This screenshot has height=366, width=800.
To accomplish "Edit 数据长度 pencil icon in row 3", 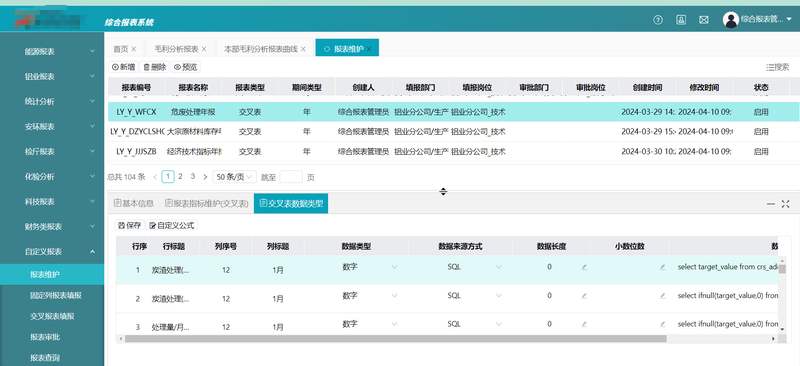I will click(584, 324).
